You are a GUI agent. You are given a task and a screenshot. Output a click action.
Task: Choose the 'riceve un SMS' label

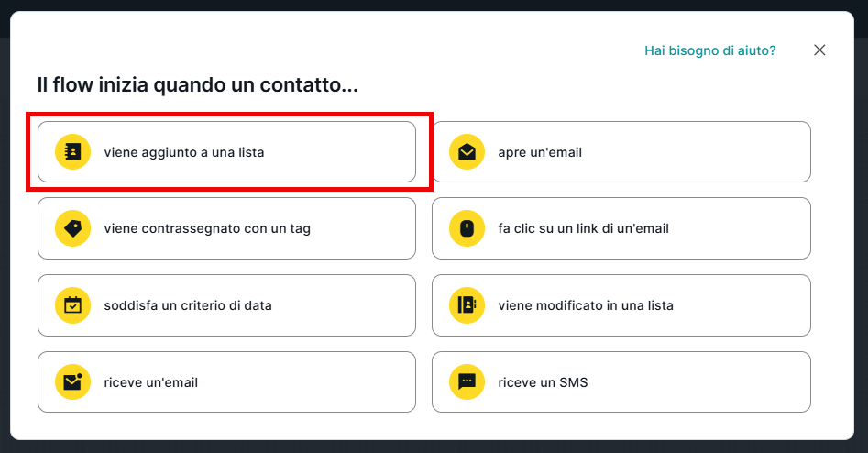pyautogui.click(x=543, y=382)
